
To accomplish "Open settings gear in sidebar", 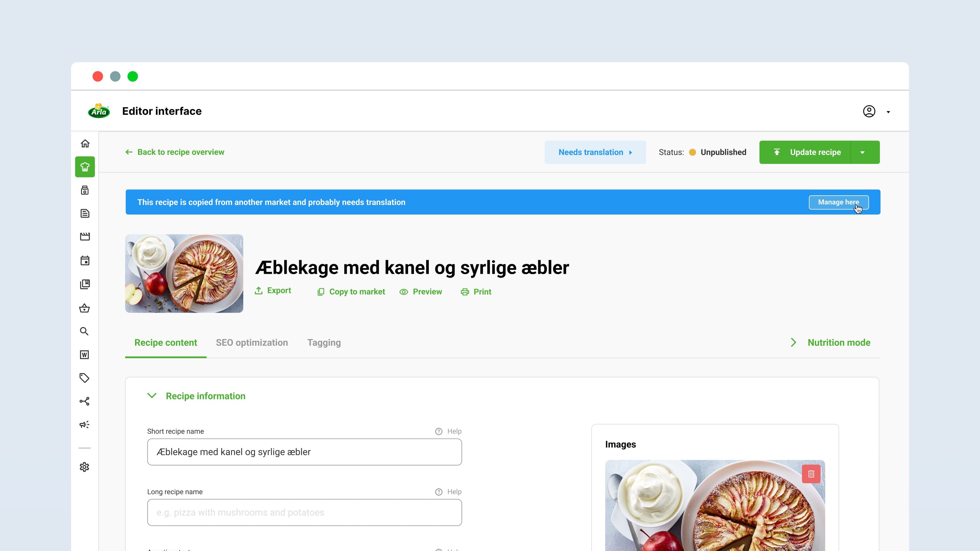I will click(85, 467).
